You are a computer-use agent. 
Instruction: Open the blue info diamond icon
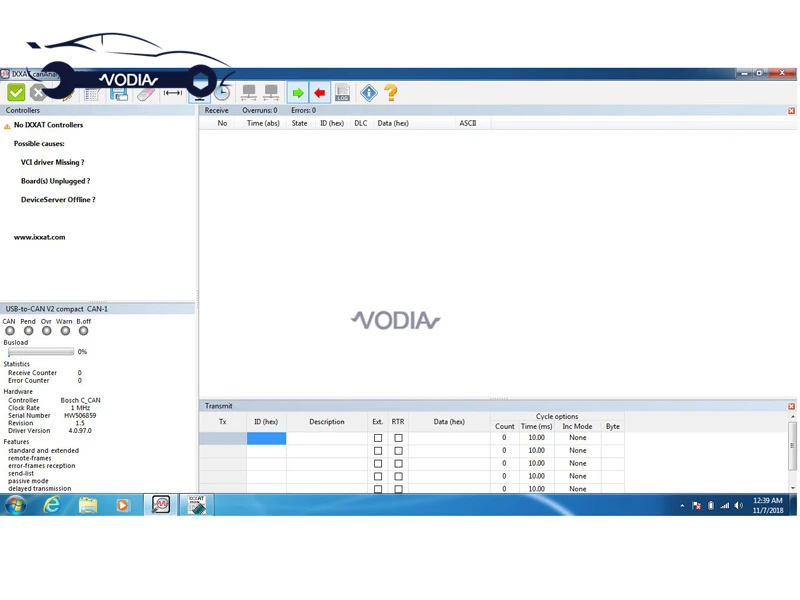[369, 93]
